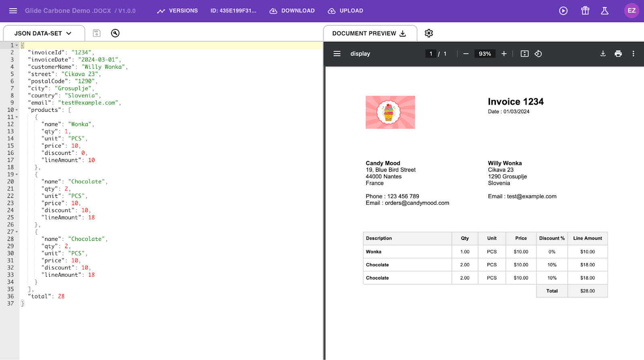The height and width of the screenshot is (360, 644).
Task: Rotate the PDF counterclockwise
Action: click(538, 54)
